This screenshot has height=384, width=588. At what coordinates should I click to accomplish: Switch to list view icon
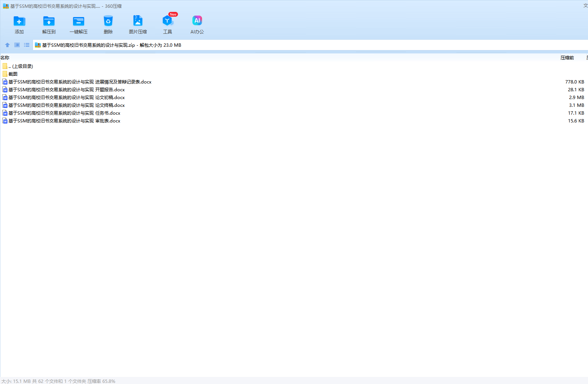click(27, 45)
